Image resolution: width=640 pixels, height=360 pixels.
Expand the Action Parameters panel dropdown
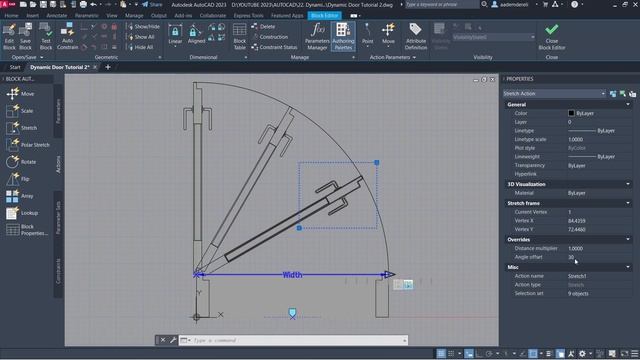point(393,57)
